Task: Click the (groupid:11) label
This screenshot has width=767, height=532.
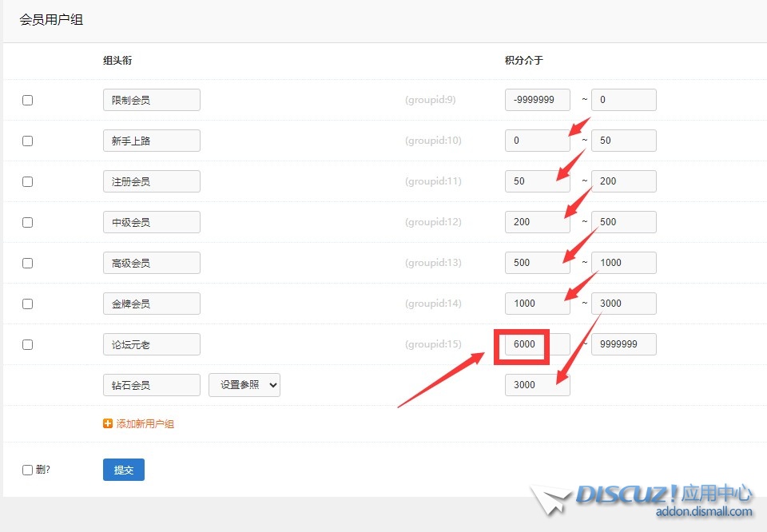Action: [433, 181]
